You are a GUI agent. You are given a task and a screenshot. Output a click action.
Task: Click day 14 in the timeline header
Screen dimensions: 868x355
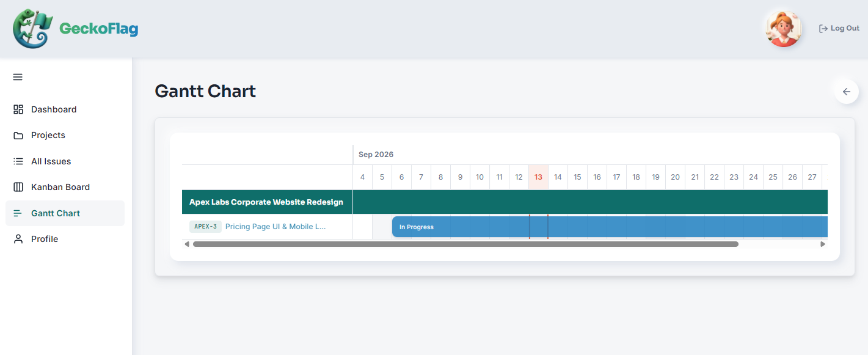point(558,177)
